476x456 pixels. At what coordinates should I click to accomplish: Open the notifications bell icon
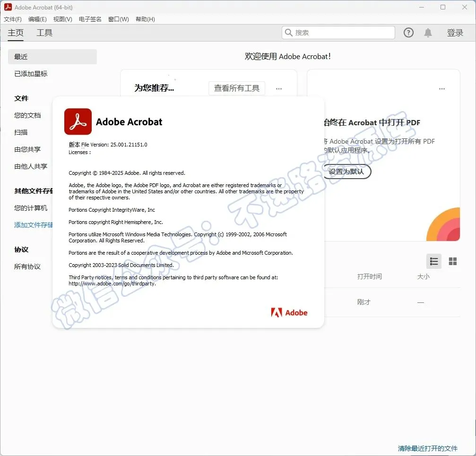[428, 33]
